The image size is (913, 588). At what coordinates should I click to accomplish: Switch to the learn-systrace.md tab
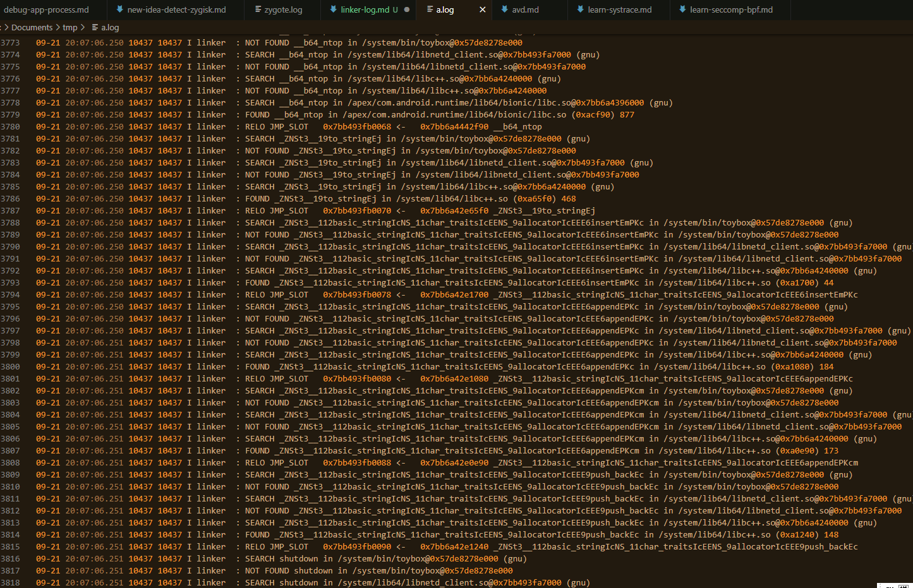pyautogui.click(x=619, y=9)
